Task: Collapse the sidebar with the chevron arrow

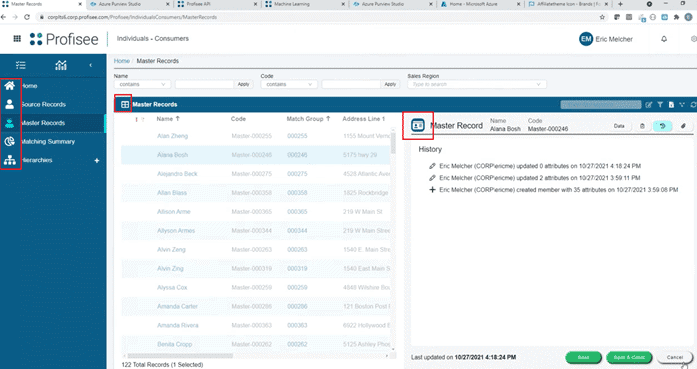Action: (x=91, y=65)
